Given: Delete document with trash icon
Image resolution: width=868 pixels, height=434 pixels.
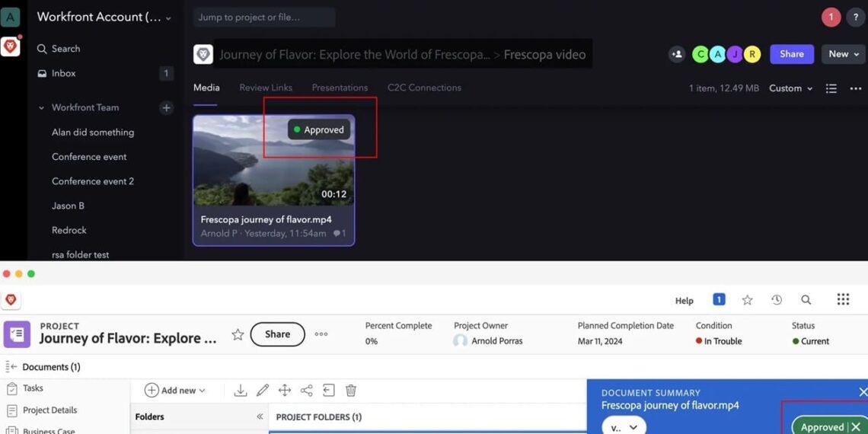Looking at the screenshot, I should [351, 391].
